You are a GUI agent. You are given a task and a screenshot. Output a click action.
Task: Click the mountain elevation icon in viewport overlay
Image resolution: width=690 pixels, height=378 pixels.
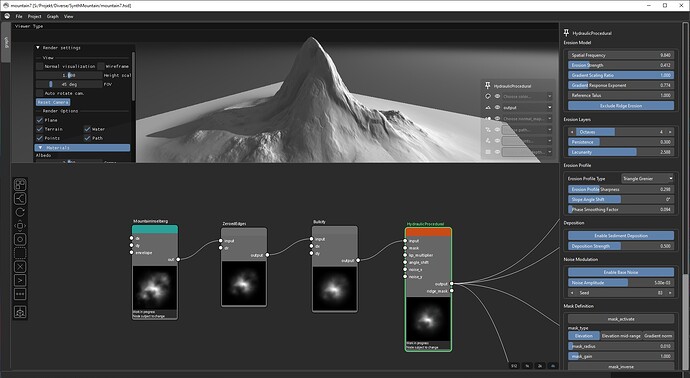coord(488,107)
